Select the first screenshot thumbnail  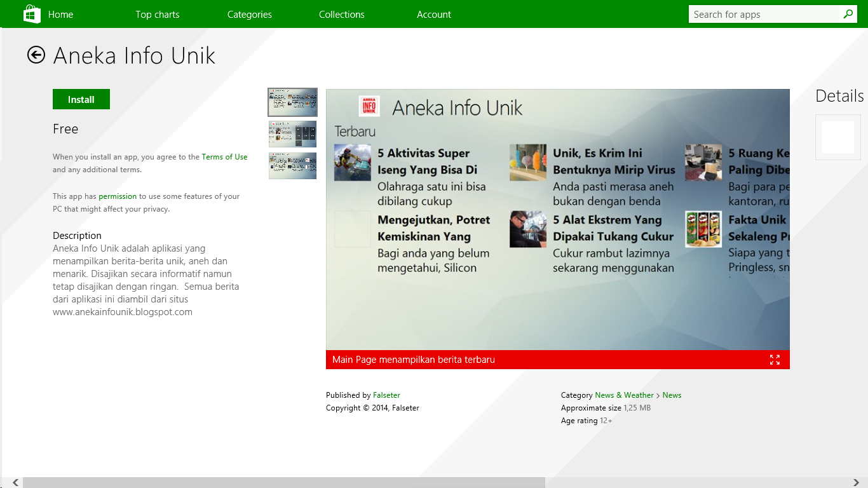[293, 102]
